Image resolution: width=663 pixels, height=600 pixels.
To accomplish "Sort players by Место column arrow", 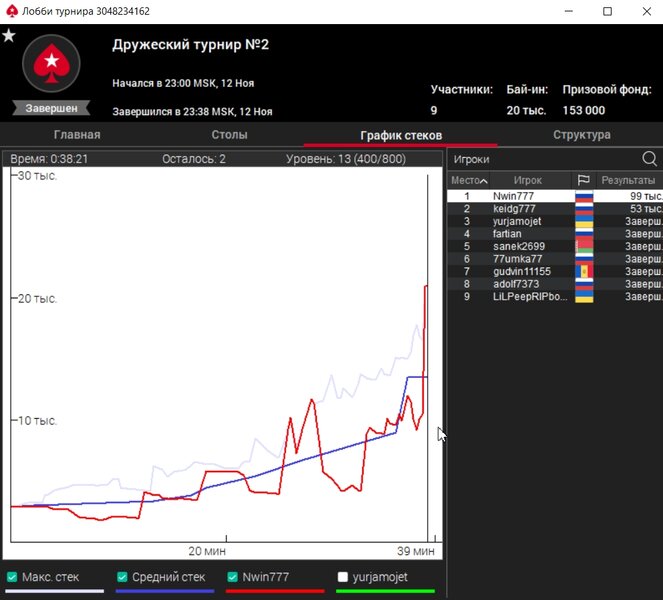I will point(485,181).
